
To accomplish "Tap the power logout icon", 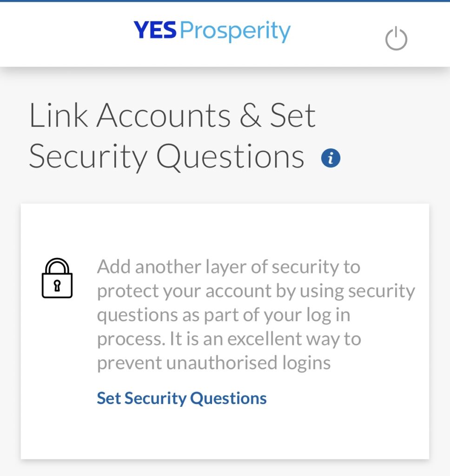I will click(x=396, y=39).
